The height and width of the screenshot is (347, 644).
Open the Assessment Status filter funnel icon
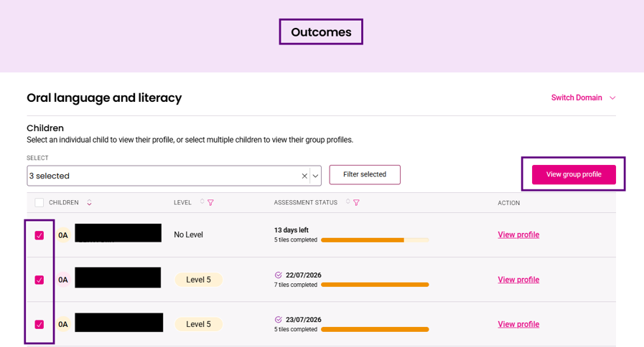pos(357,203)
